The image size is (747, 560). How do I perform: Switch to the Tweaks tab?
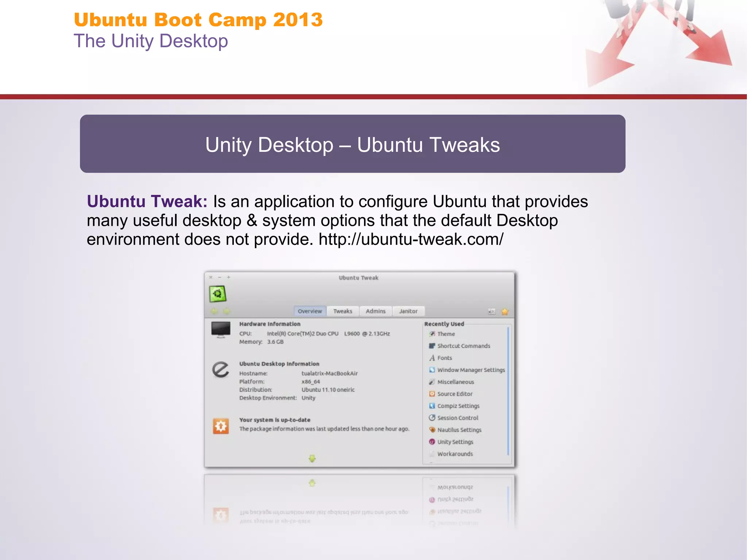(x=342, y=311)
